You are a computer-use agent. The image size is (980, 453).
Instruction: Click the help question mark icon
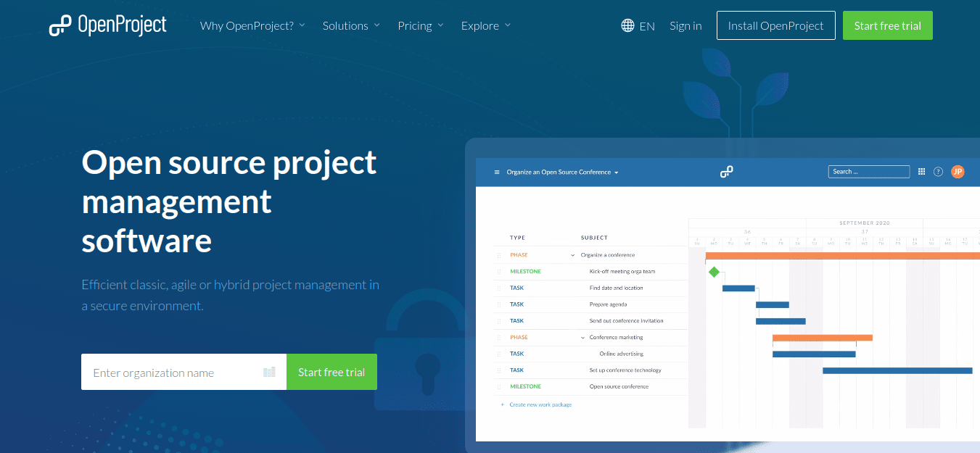coord(938,172)
